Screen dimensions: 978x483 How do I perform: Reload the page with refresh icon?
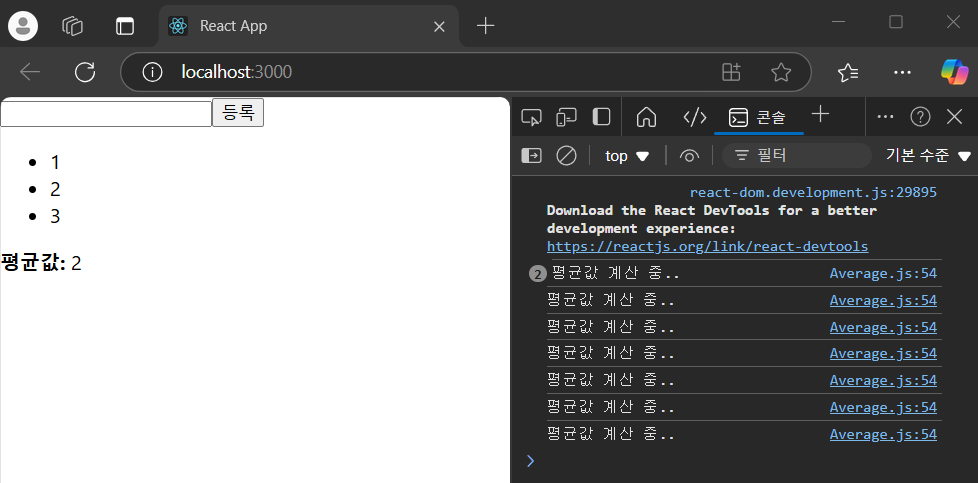(85, 72)
